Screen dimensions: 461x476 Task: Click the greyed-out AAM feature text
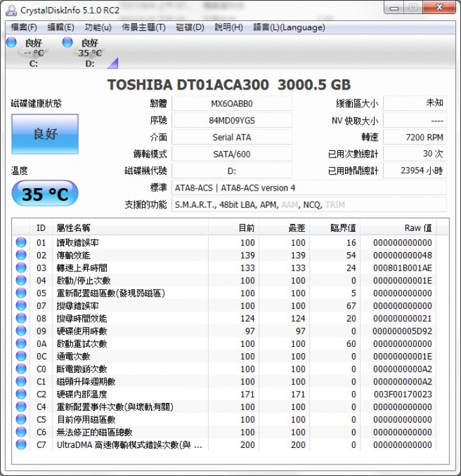(289, 205)
